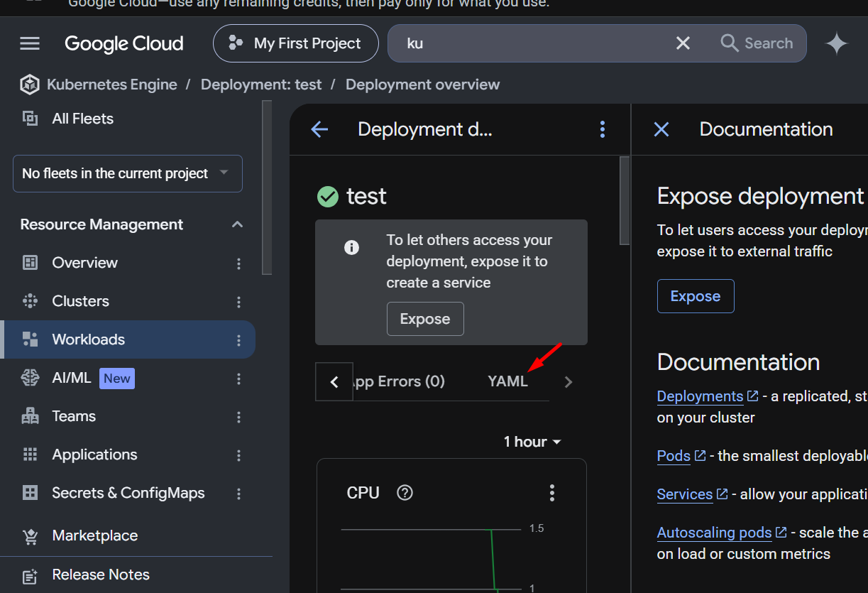Click the search field containing 'ku'
This screenshot has width=868, height=593.
pyautogui.click(x=532, y=43)
